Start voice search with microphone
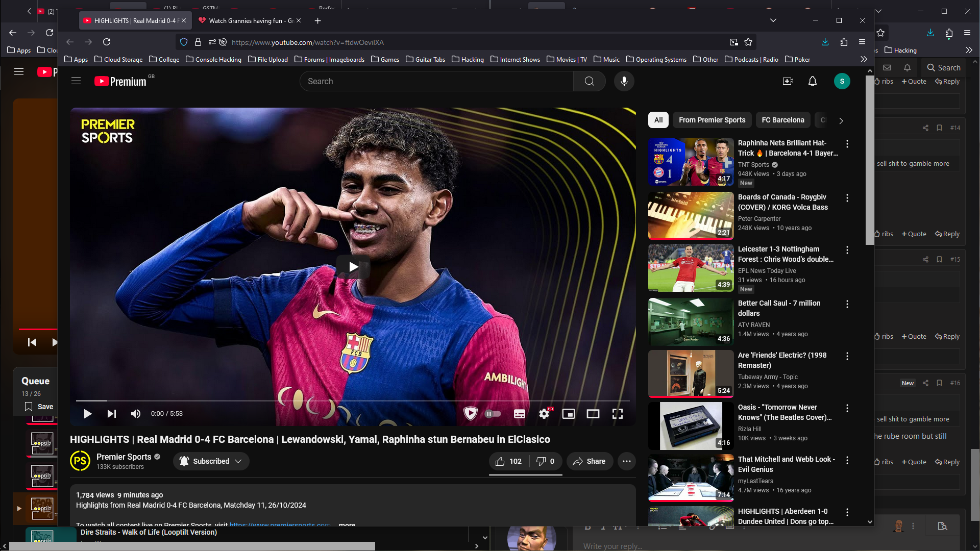Viewport: 980px width, 551px height. click(624, 81)
